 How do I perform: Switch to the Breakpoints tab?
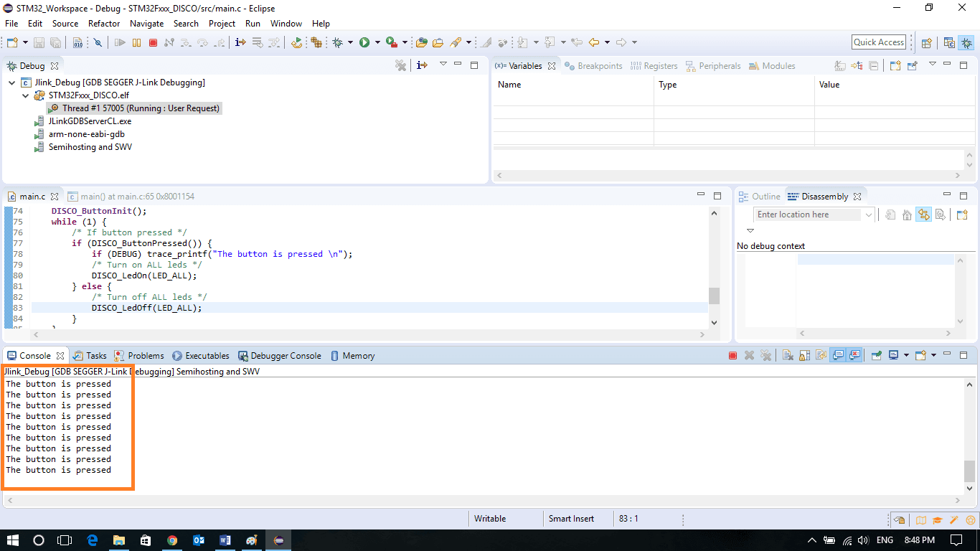[x=593, y=66]
